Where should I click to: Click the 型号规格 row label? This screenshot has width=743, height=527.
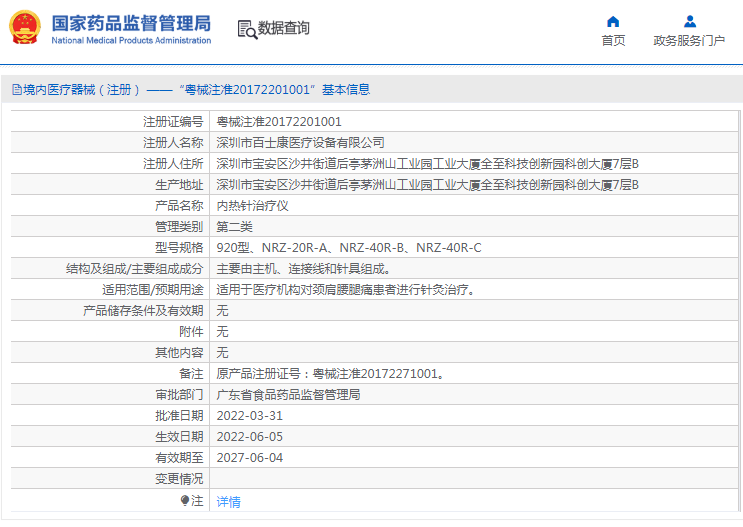pos(179,248)
